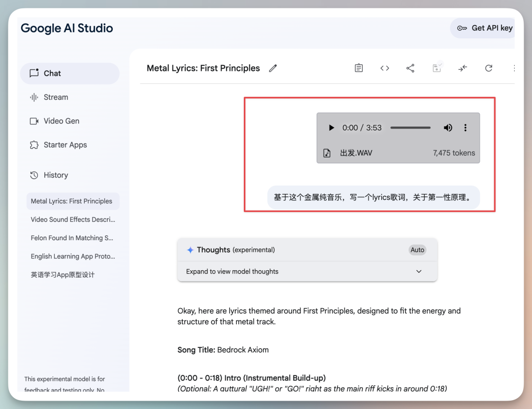
Task: Open English Learning App Proto... history item
Action: click(73, 256)
